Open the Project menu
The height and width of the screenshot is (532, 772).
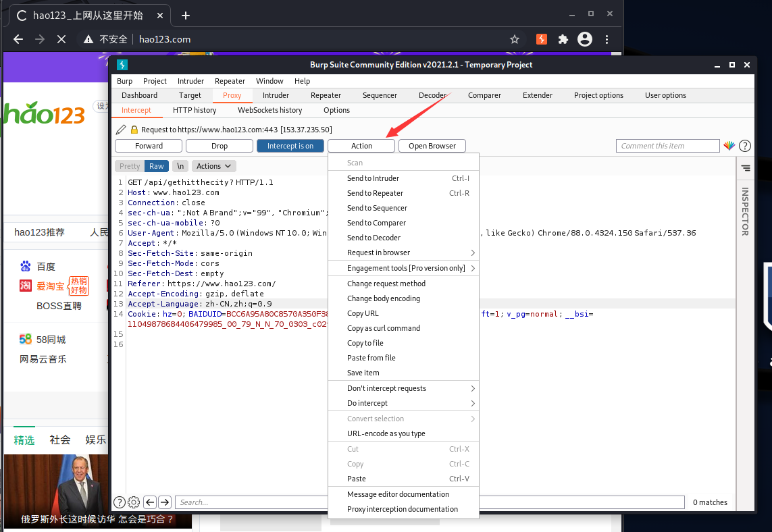pos(155,81)
